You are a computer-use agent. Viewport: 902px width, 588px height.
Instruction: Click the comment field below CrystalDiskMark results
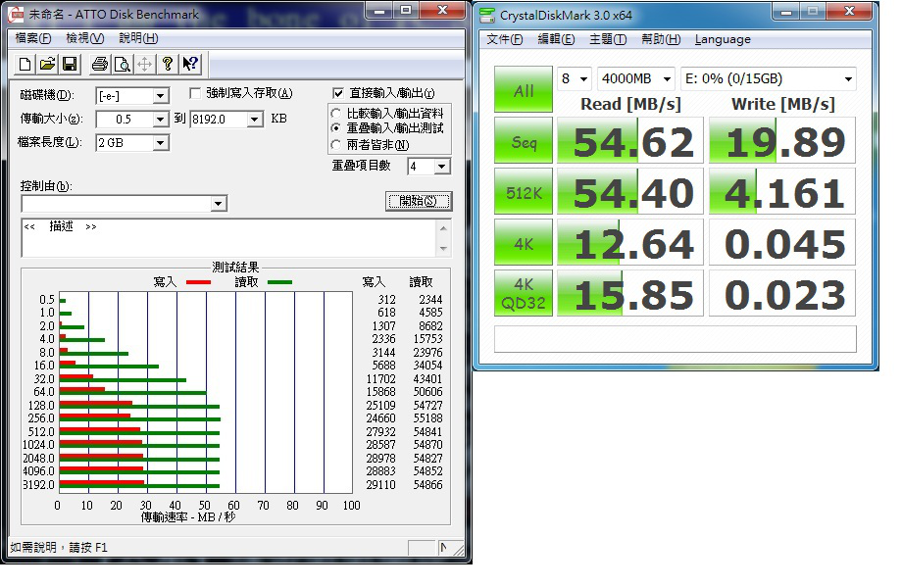tap(675, 339)
